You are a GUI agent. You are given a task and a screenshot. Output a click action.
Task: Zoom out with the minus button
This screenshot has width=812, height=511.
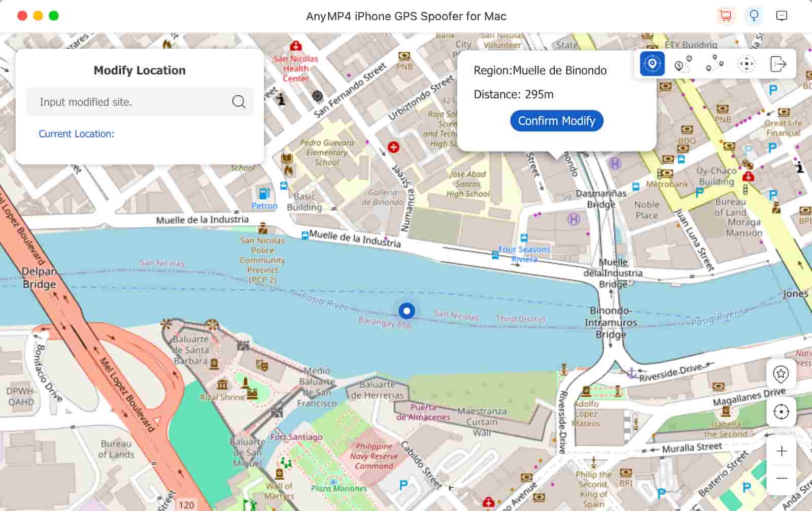click(782, 478)
